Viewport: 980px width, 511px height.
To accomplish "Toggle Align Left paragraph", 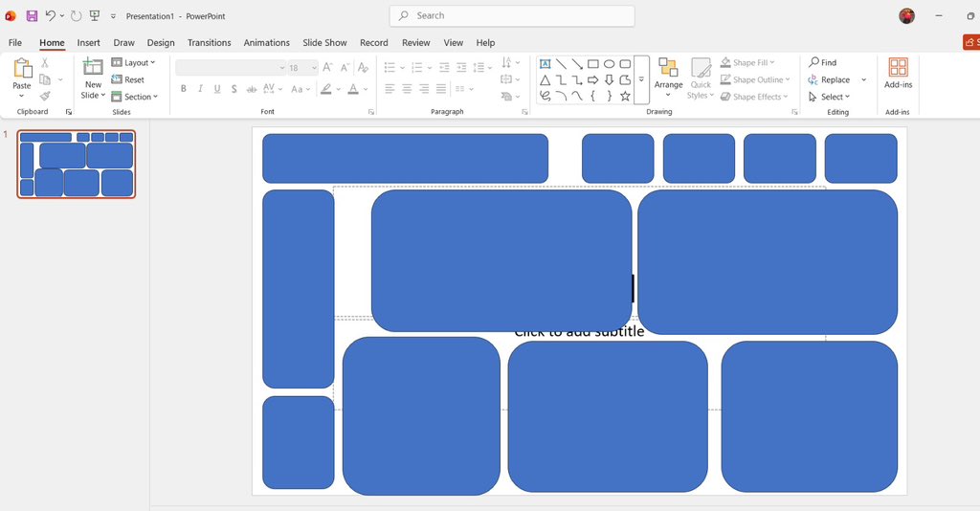I will tap(390, 89).
